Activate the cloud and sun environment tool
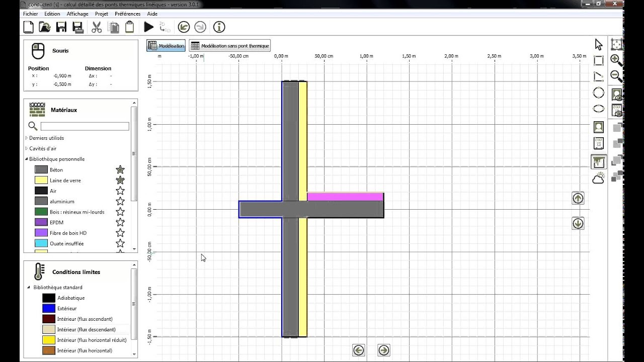Screen dimensions: 644x362 pos(598,178)
